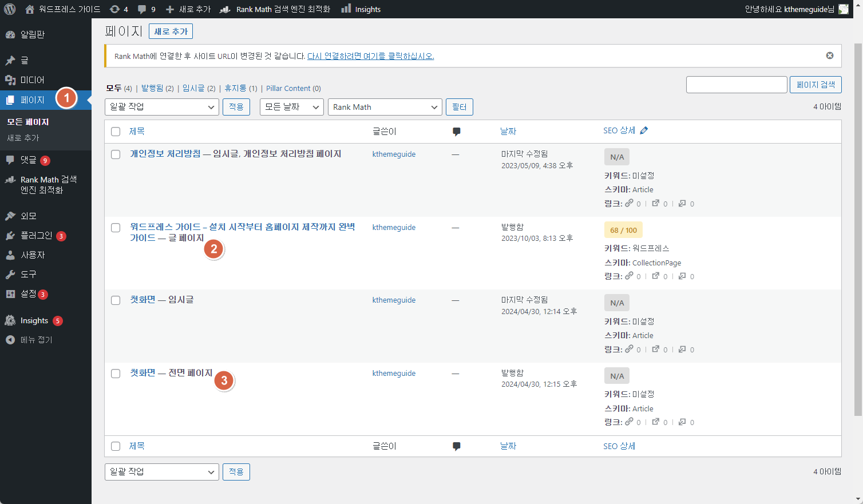Collapse menu with the 메뉴 접기 arrow icon
863x504 pixels.
coord(10,340)
